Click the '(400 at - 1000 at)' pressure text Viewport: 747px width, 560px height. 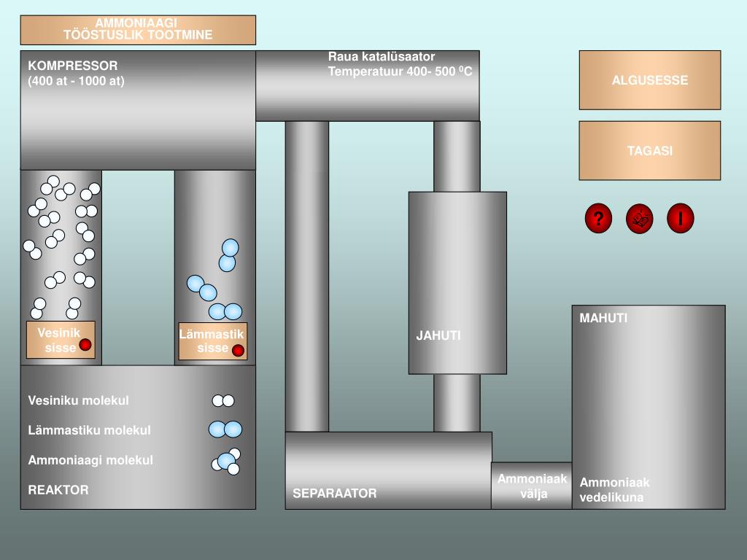[x=76, y=81]
